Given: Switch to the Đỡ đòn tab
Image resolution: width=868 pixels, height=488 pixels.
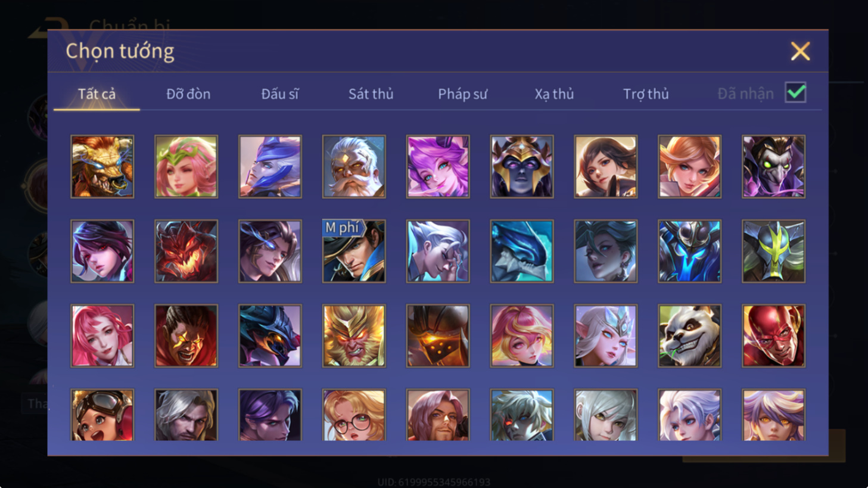Looking at the screenshot, I should click(x=188, y=94).
